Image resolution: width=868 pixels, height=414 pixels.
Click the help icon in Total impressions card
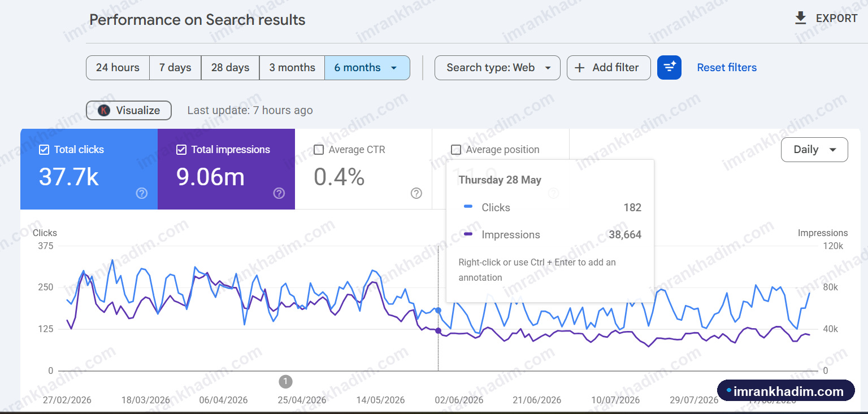click(x=279, y=193)
